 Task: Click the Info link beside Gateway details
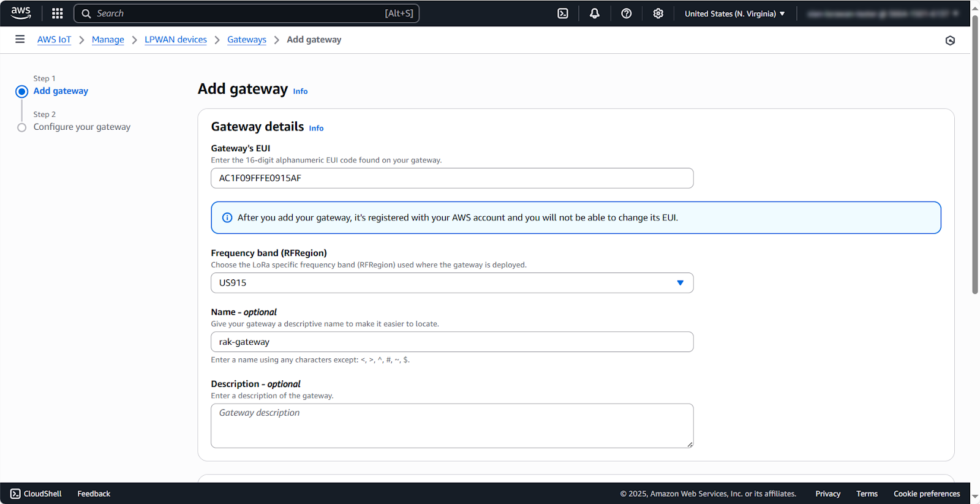tap(316, 129)
